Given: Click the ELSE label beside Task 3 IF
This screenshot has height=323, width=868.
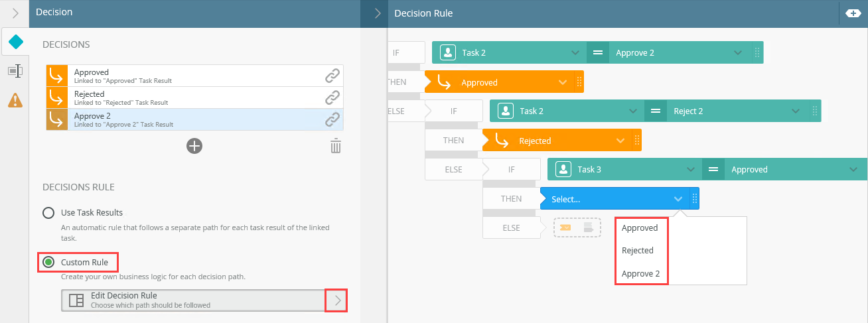Looking at the screenshot, I should coord(454,169).
